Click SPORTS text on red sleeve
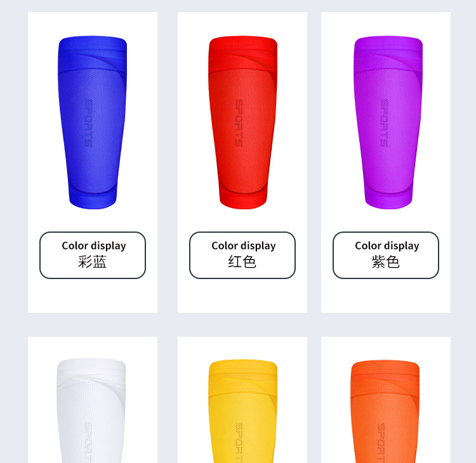This screenshot has width=476, height=463. click(239, 123)
